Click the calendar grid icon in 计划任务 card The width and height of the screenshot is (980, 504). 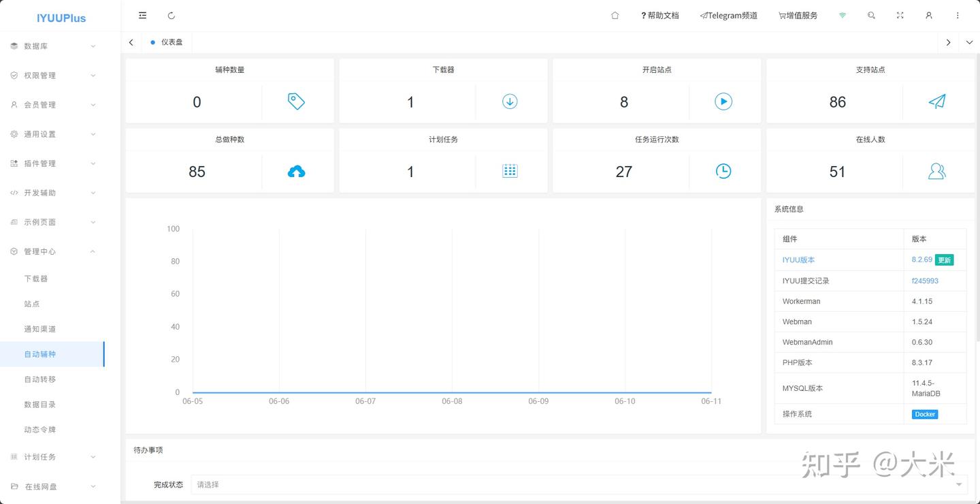tap(510, 171)
